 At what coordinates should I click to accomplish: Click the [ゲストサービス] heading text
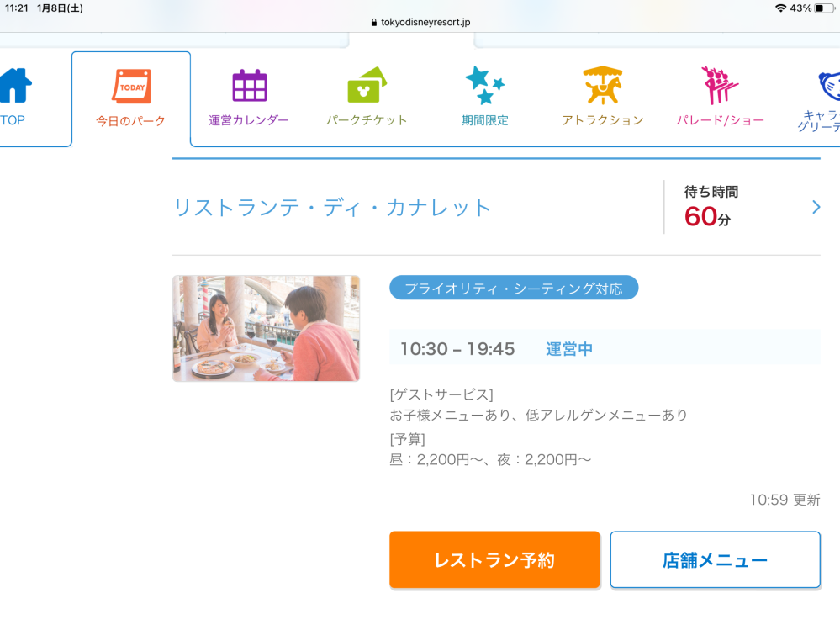point(441,394)
